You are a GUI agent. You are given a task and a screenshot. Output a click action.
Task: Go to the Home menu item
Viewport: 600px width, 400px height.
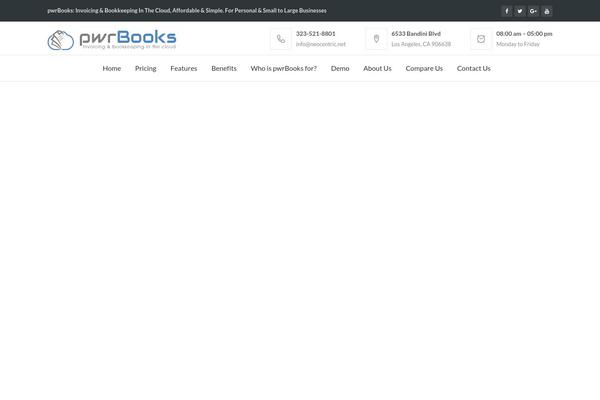pos(112,68)
